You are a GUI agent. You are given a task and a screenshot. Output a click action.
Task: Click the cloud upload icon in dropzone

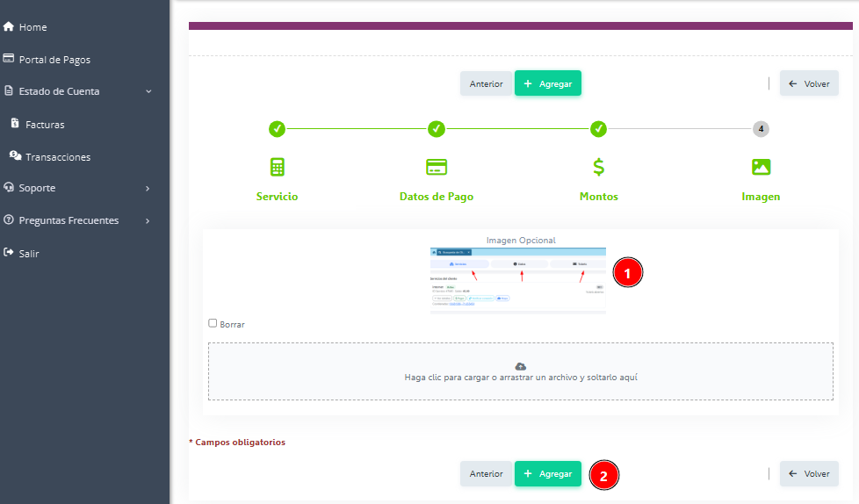520,365
